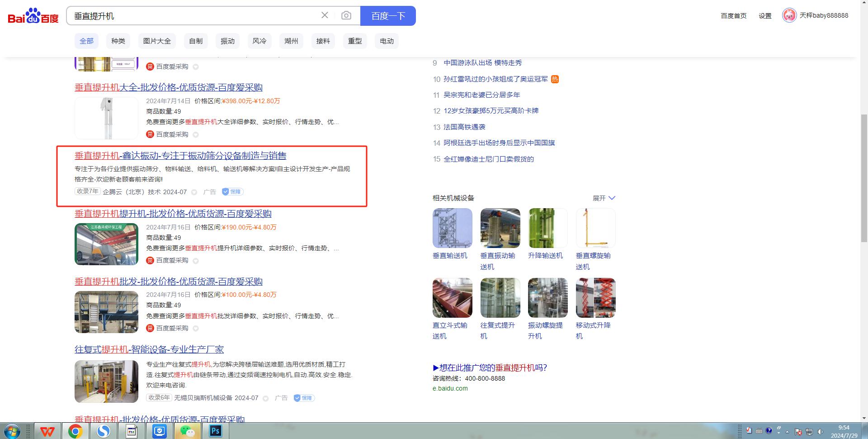This screenshot has width=868, height=439.
Task: Select the 自制 filter tab
Action: pos(196,41)
